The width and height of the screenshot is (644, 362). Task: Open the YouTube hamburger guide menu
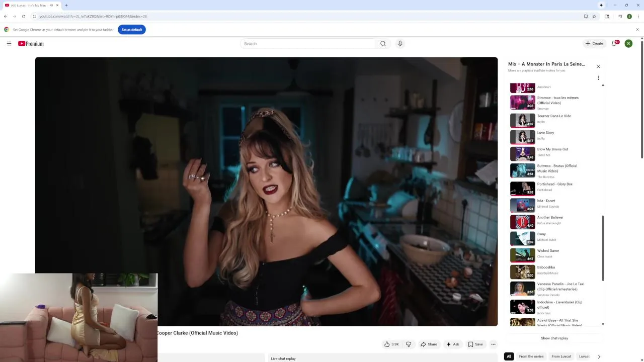pos(9,44)
